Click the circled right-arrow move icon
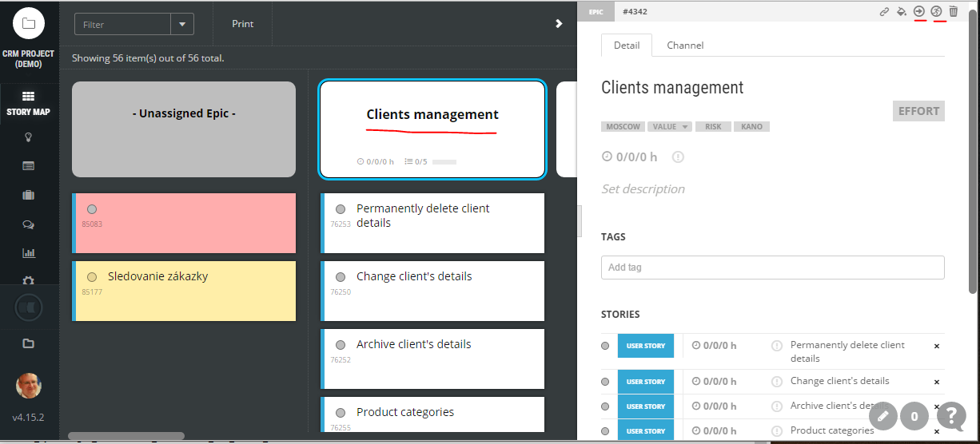This screenshot has width=980, height=444. click(919, 11)
